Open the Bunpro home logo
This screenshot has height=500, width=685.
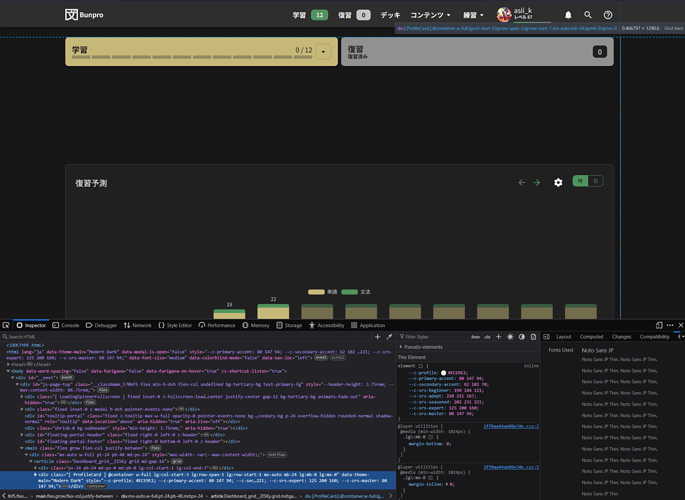click(x=84, y=15)
